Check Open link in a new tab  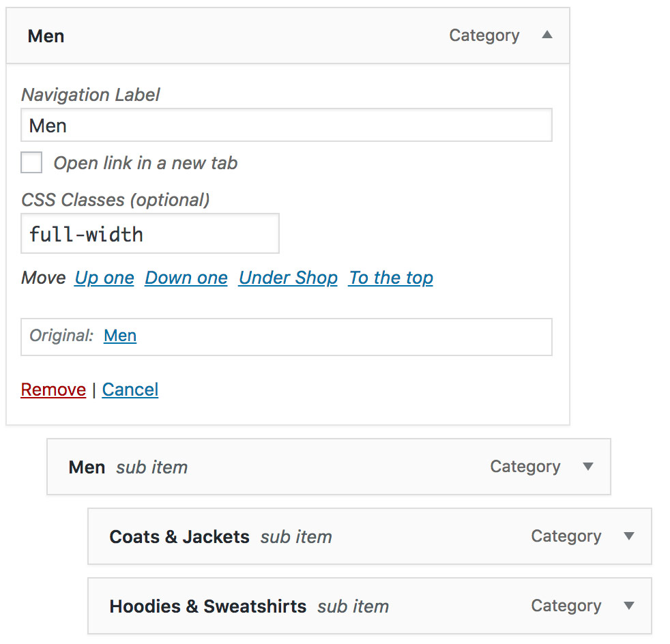pos(31,162)
